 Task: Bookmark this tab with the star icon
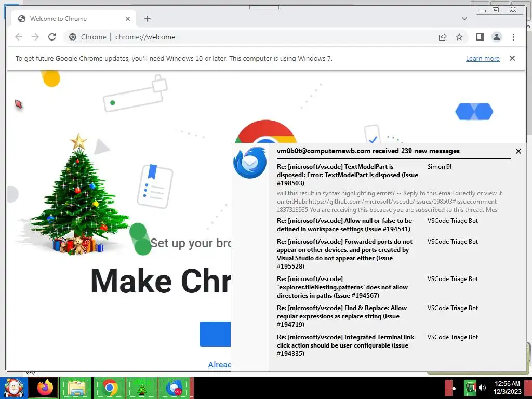(x=459, y=37)
